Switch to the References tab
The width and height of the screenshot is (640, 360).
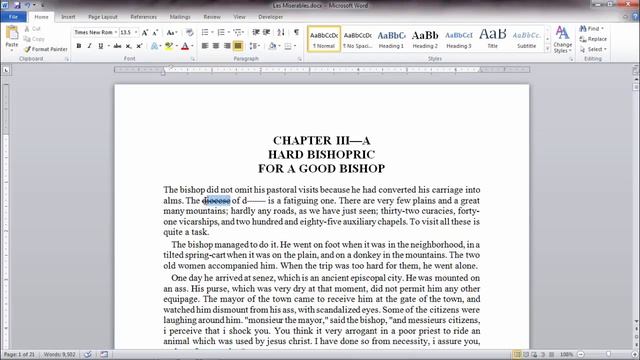tap(144, 17)
